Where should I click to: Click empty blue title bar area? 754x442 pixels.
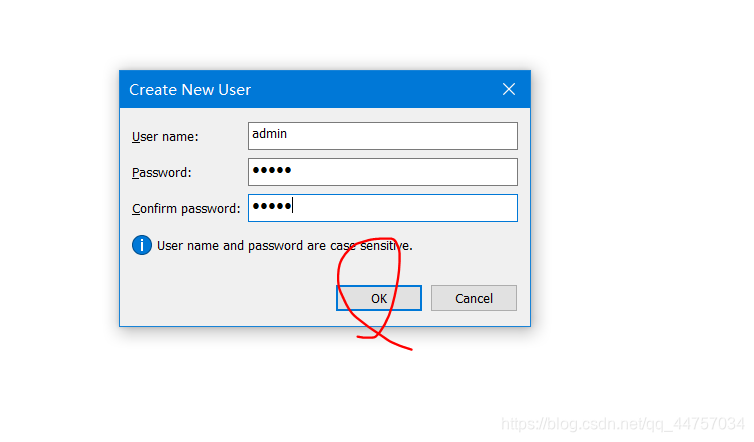pos(380,89)
